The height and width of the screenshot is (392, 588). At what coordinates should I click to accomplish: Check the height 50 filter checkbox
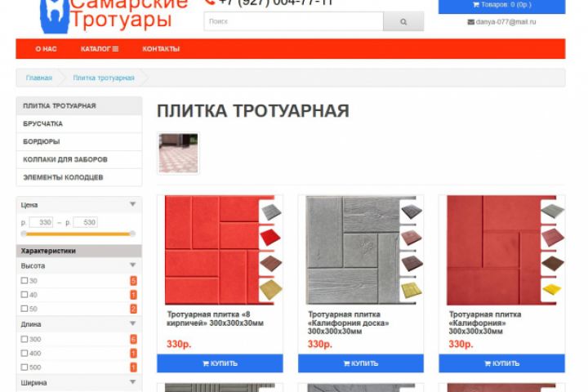[x=24, y=309]
